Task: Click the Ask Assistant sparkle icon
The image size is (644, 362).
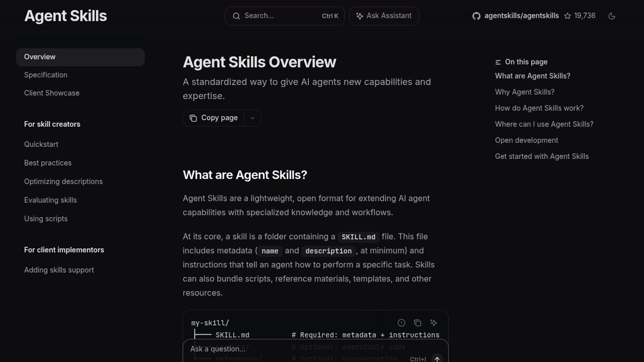Action: coord(360,16)
